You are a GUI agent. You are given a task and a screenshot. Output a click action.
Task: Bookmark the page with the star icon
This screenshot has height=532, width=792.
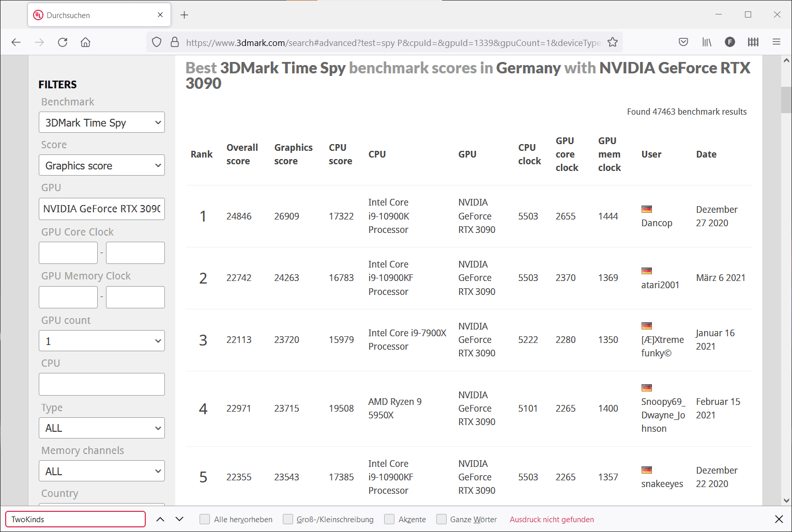(x=613, y=42)
